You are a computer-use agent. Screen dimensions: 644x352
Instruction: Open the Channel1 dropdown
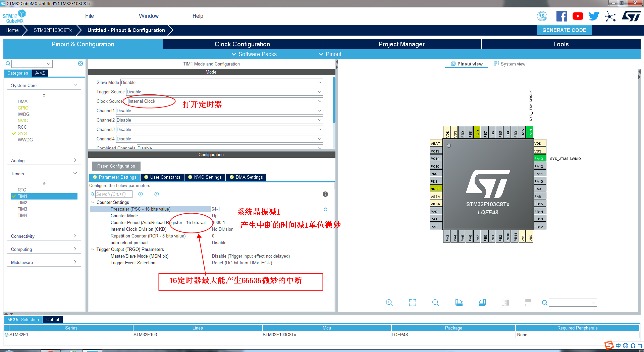[x=219, y=111]
